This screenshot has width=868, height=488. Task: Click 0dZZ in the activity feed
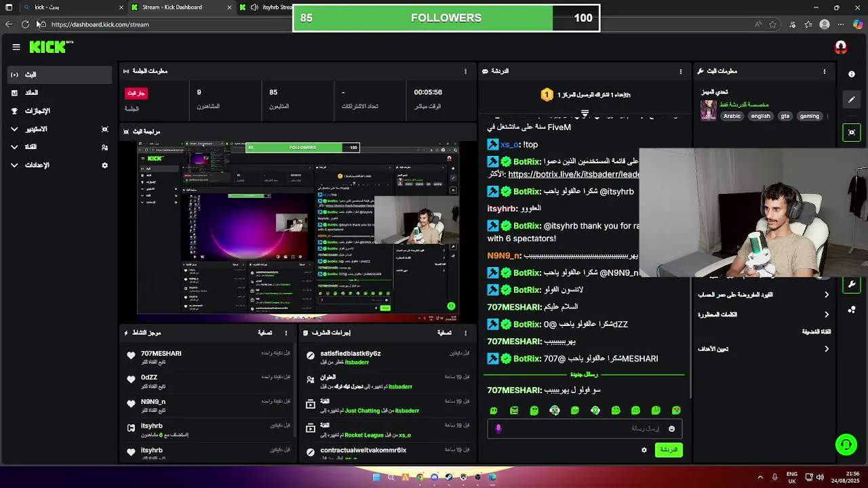pos(149,378)
